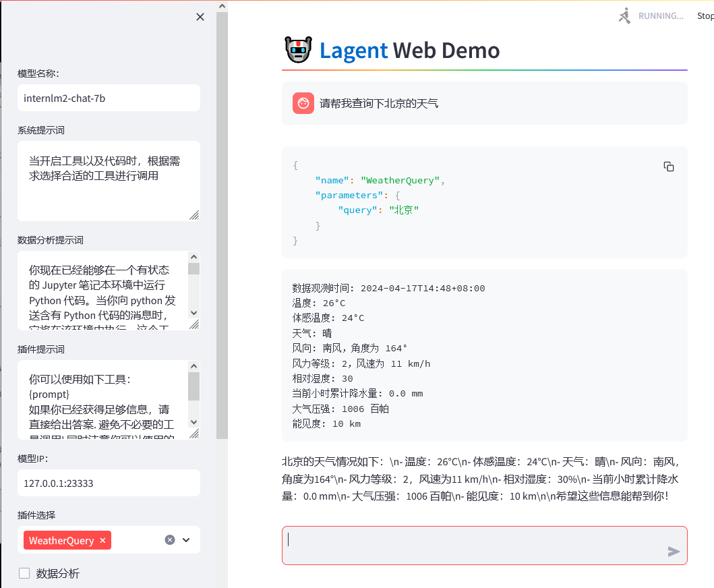The height and width of the screenshot is (588, 714).
Task: Expand the plugin selection dropdown
Action: 186,539
